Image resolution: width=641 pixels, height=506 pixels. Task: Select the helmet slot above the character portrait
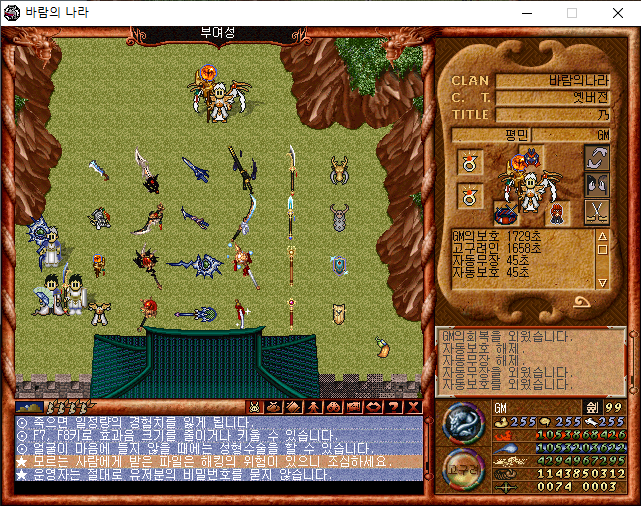(531, 156)
